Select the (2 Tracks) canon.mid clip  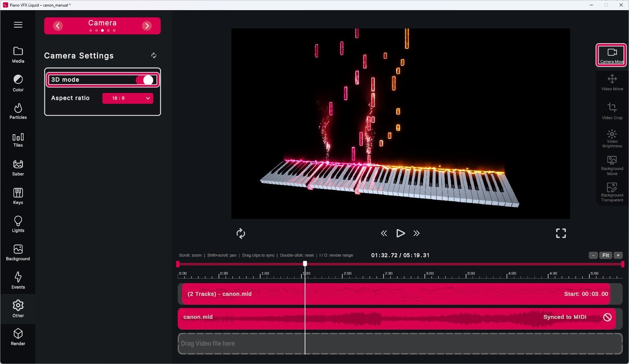point(396,294)
